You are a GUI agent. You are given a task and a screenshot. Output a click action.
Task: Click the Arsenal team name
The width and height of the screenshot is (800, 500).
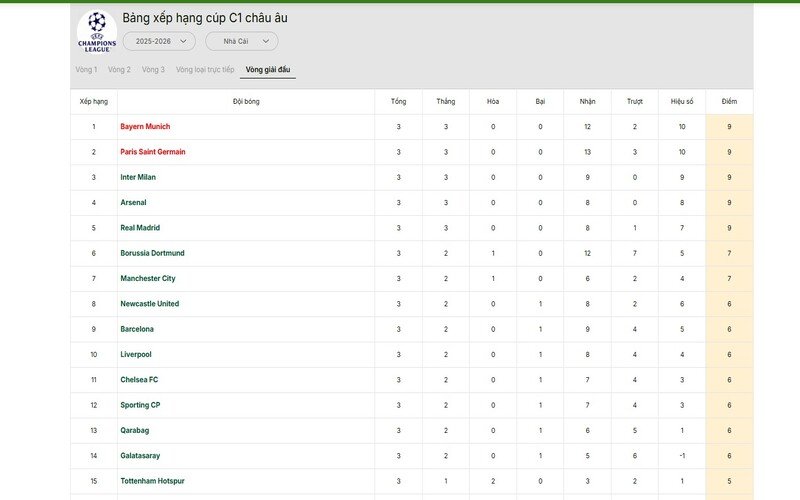click(x=133, y=203)
